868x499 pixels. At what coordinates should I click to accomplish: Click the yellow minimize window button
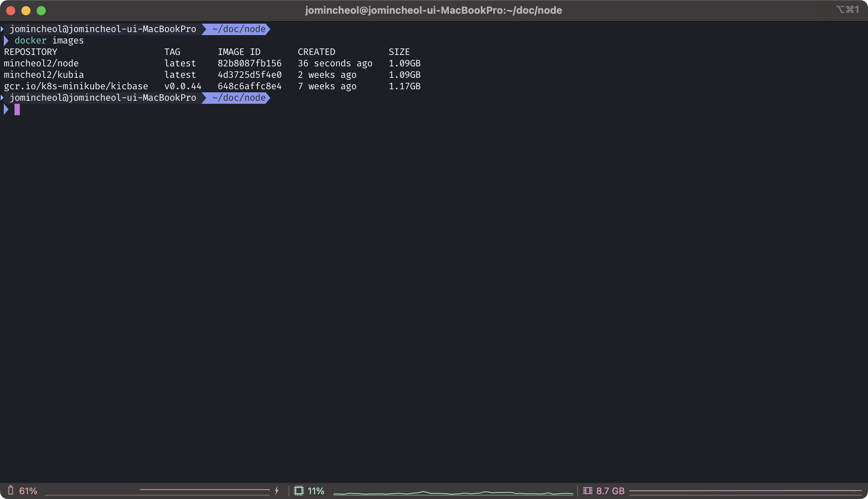(x=26, y=11)
